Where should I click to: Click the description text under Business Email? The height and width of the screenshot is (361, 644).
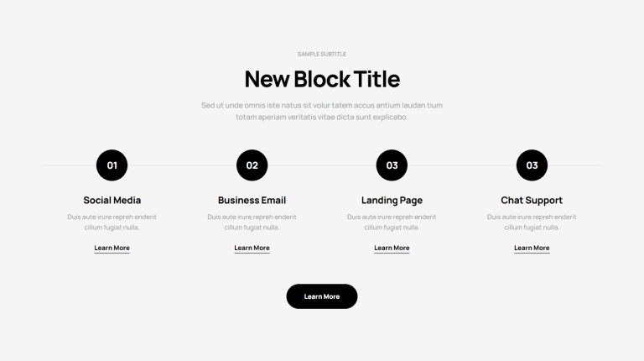point(252,222)
